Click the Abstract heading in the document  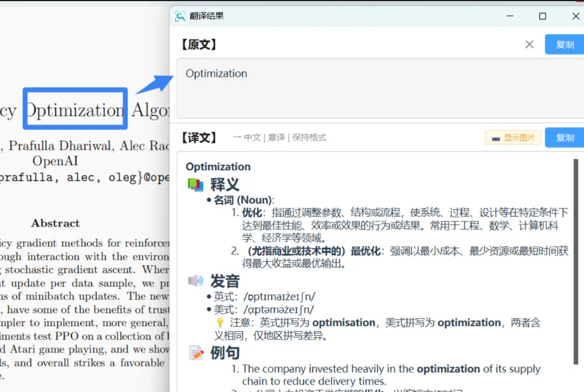coord(55,223)
